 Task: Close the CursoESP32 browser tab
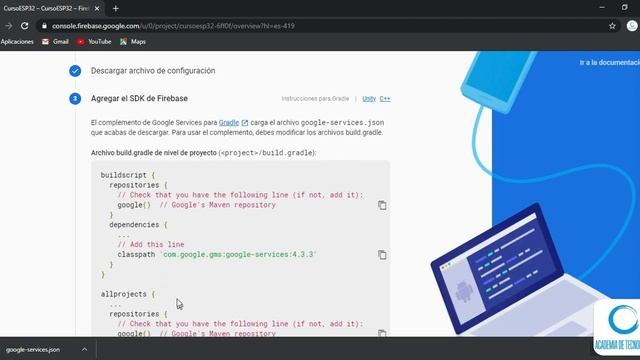click(x=97, y=8)
